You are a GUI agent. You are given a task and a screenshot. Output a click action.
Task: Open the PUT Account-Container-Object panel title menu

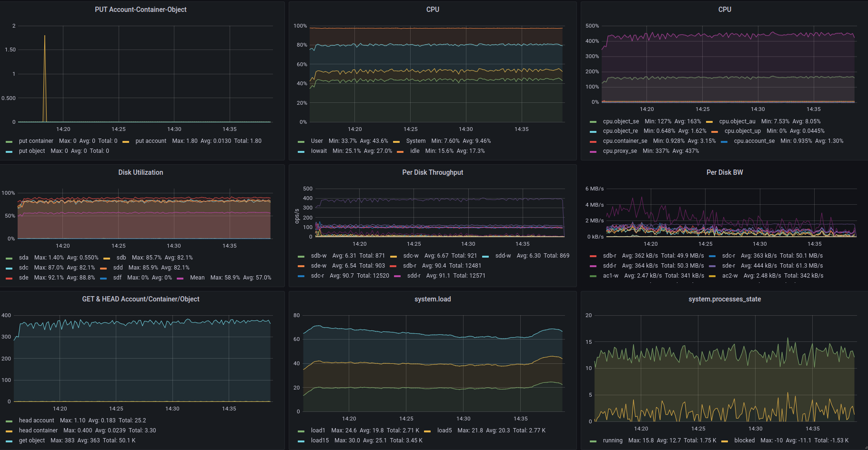tap(141, 10)
